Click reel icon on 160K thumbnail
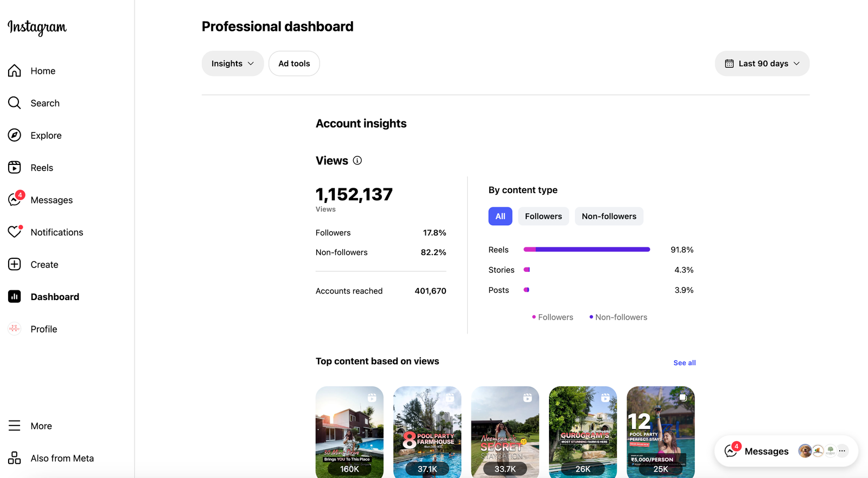 (x=372, y=398)
